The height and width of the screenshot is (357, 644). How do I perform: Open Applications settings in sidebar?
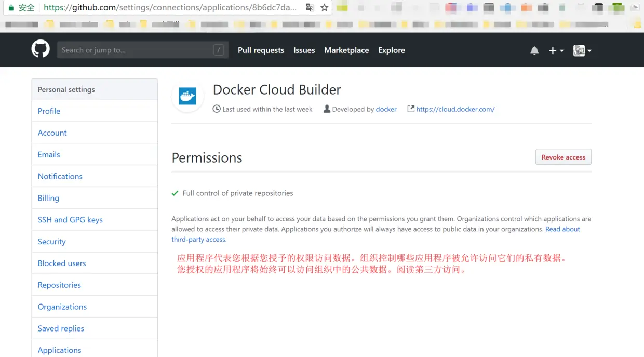pos(95,349)
